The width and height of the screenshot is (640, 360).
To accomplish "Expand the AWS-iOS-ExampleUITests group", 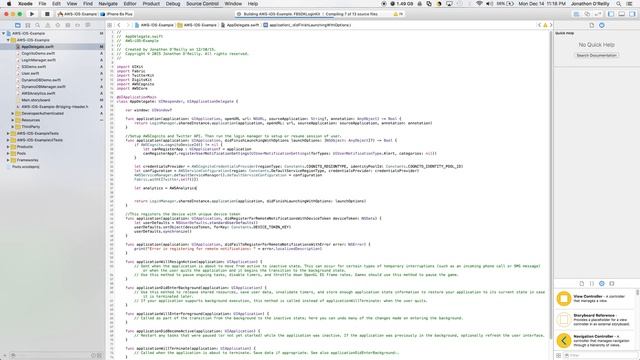I will click(x=8, y=140).
